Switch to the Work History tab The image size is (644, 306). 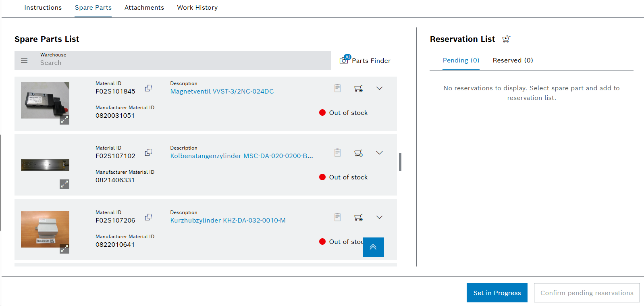197,8
